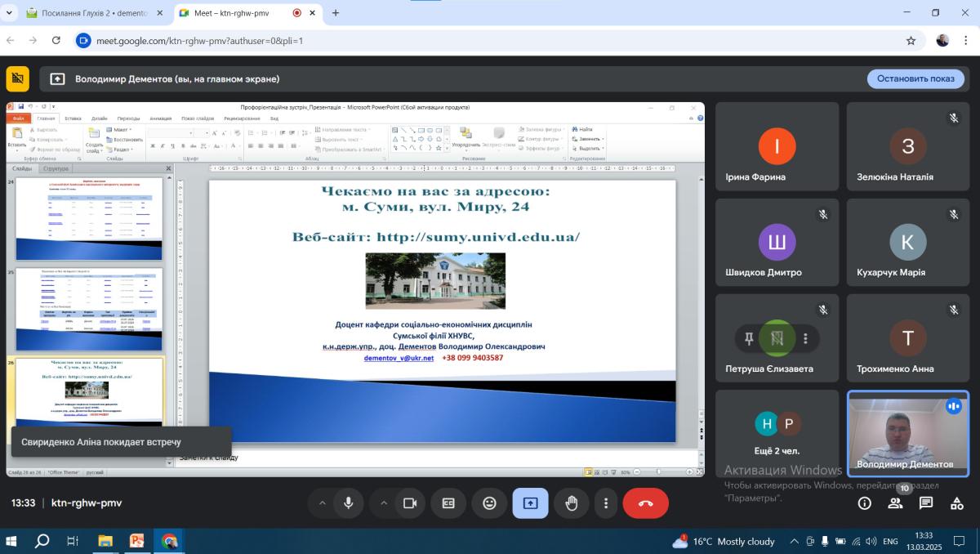Toggle the camera on or off
Viewport: 980px width, 554px height.
point(410,503)
